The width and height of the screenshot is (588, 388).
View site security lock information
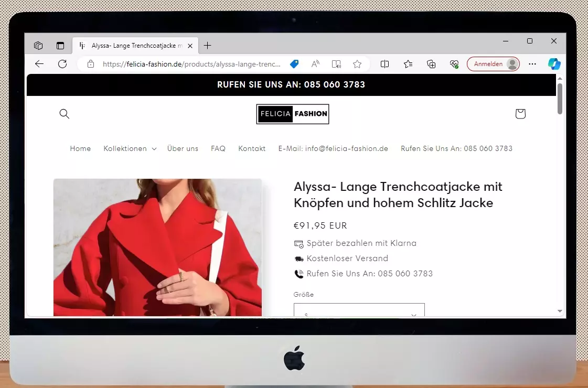(x=90, y=64)
